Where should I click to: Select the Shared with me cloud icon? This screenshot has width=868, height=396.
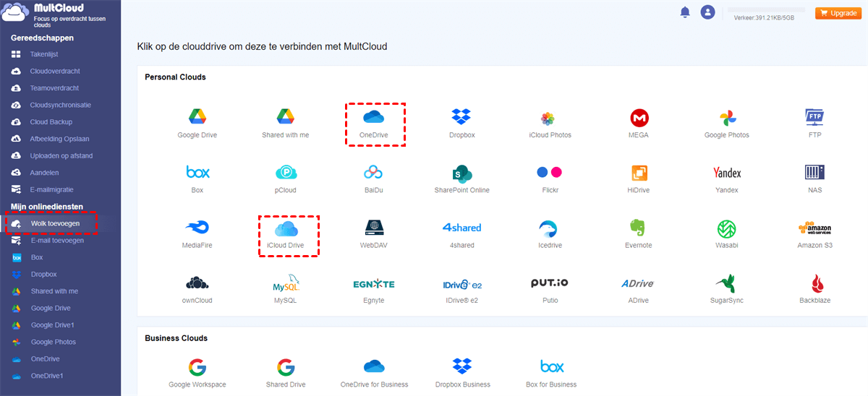pos(286,116)
